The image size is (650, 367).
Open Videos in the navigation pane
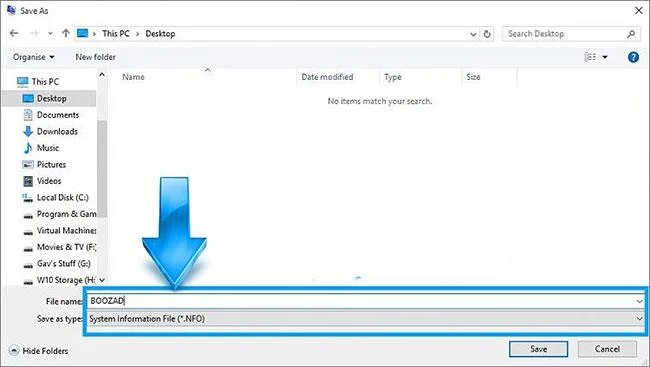click(x=49, y=181)
